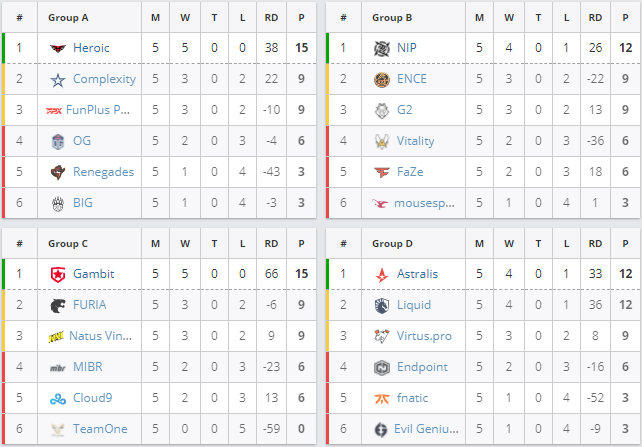Open the Virtus.pro team page
Image resolution: width=642 pixels, height=447 pixels.
click(x=424, y=336)
